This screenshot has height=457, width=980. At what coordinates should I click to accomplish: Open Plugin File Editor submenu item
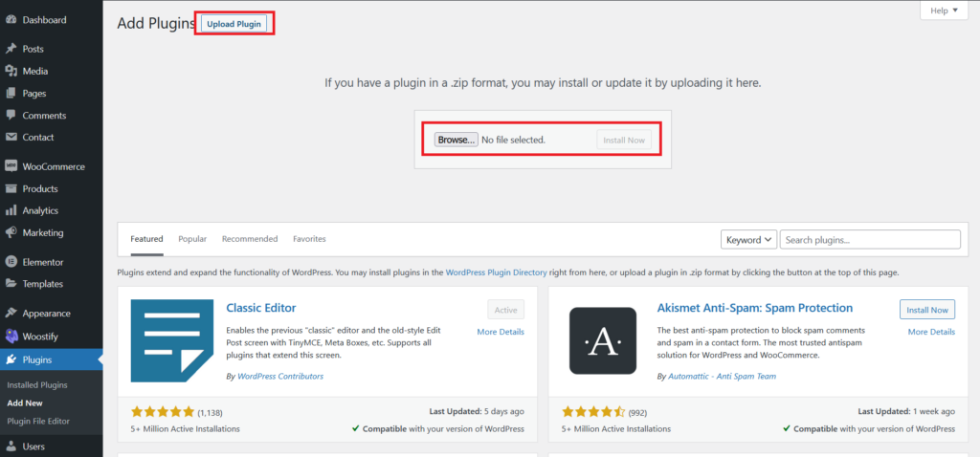(38, 421)
